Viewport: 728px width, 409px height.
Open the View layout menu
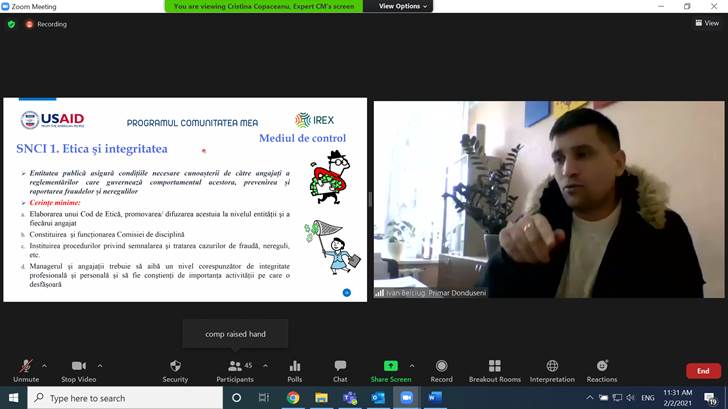pos(707,23)
